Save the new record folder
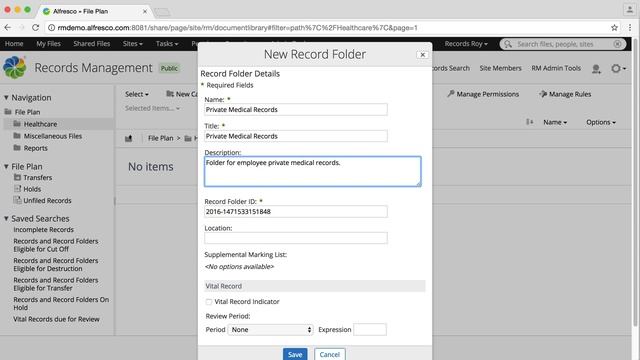This screenshot has width=640, height=360. point(295,354)
